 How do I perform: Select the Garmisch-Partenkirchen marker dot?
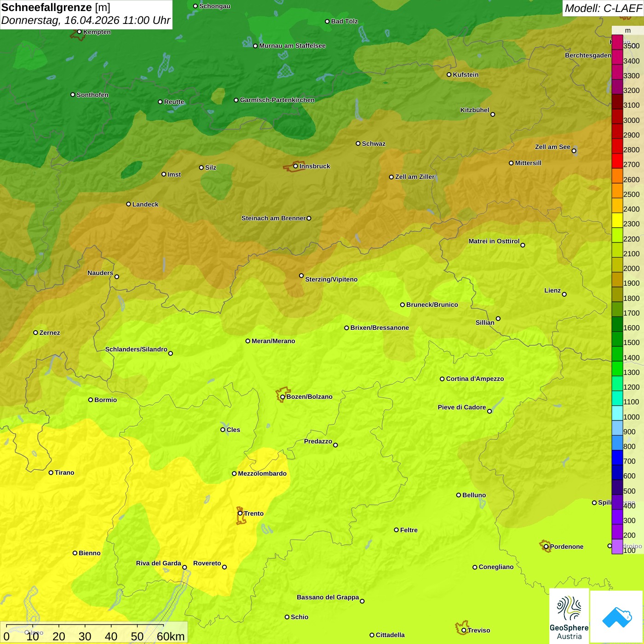(x=236, y=100)
